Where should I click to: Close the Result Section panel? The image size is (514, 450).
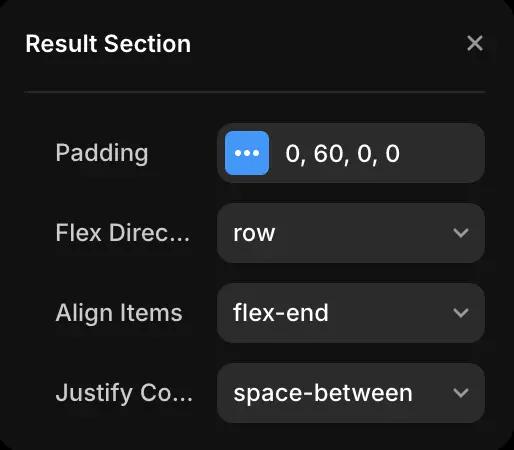click(x=475, y=43)
